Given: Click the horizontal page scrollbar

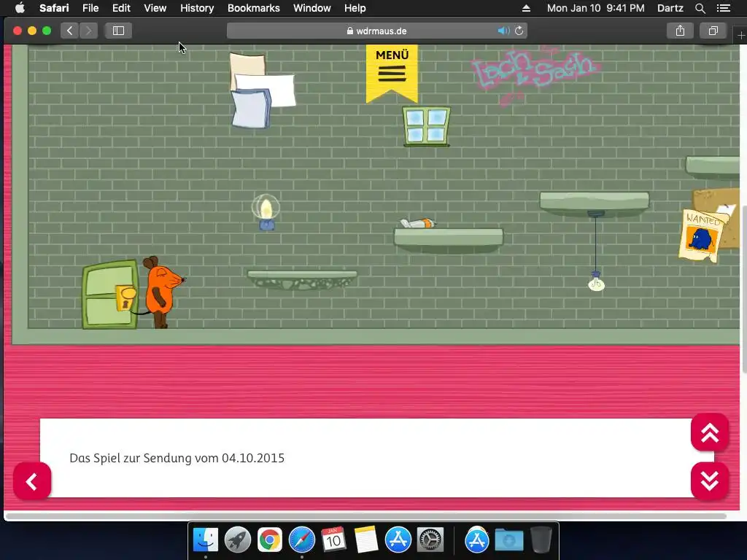Looking at the screenshot, I should (x=366, y=516).
